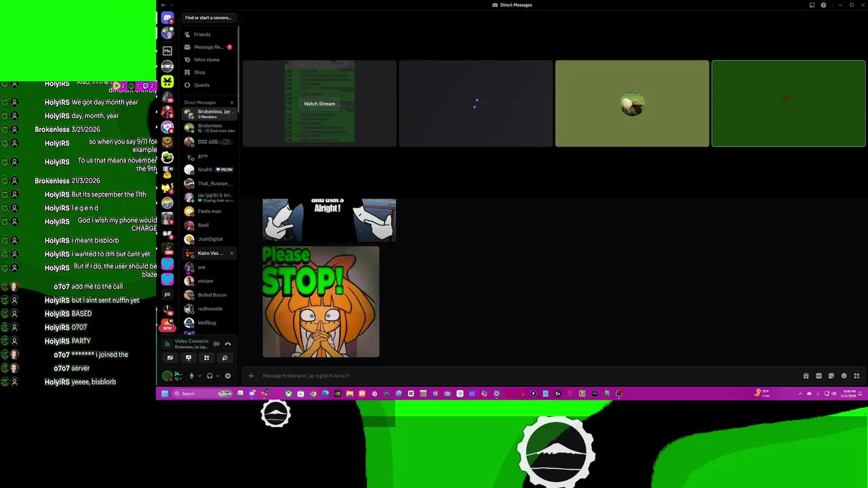Open DM with gyro

click(x=208, y=156)
